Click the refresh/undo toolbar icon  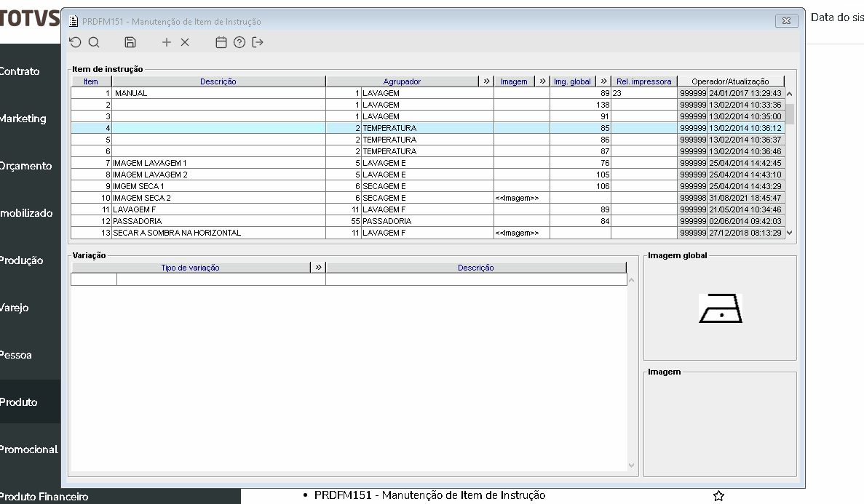point(75,42)
